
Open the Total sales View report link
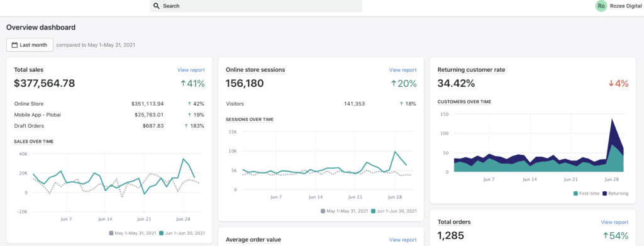191,70
